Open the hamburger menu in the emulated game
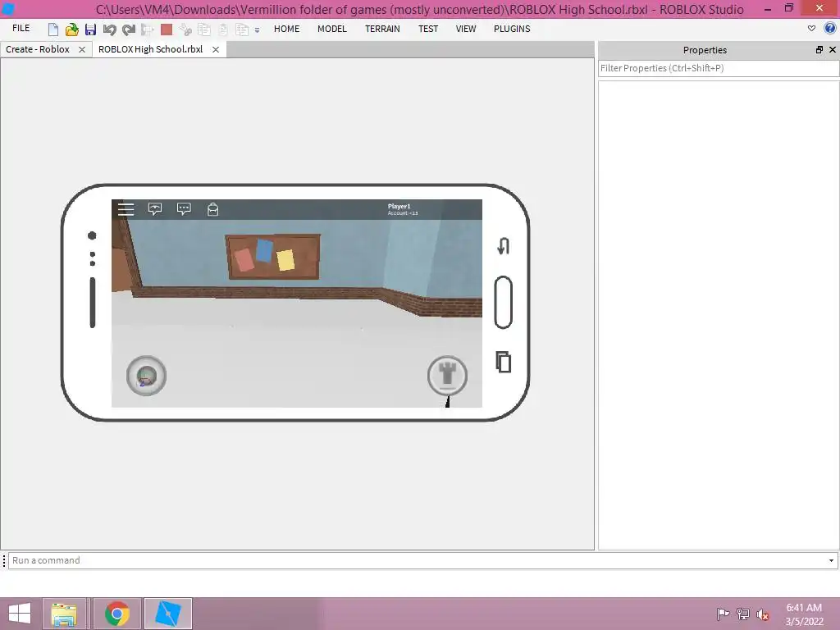Screen dimensions: 840x630 coord(126,209)
